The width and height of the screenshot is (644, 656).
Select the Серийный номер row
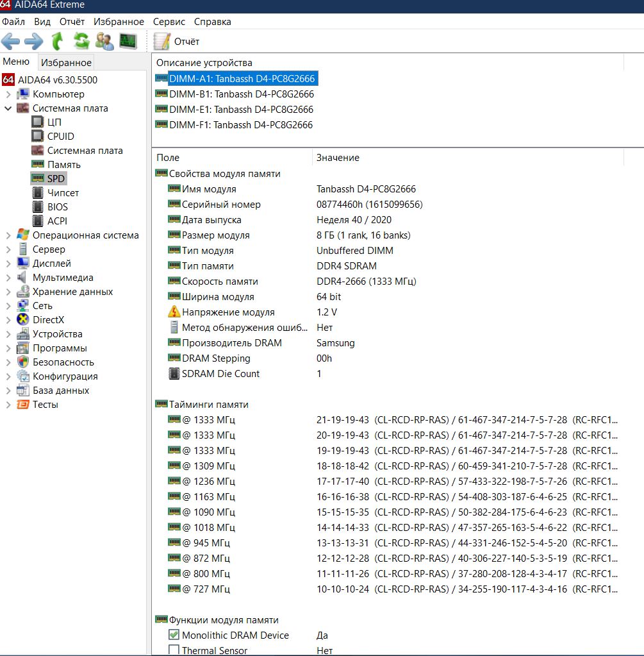(x=295, y=205)
